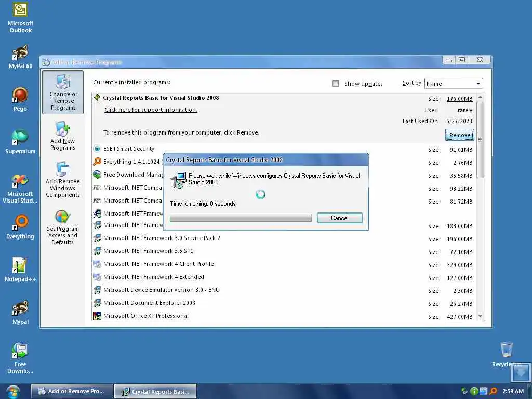Screen dimensions: 532x399
Task: Click the Remove button for Crystal Reports
Action: (460, 135)
